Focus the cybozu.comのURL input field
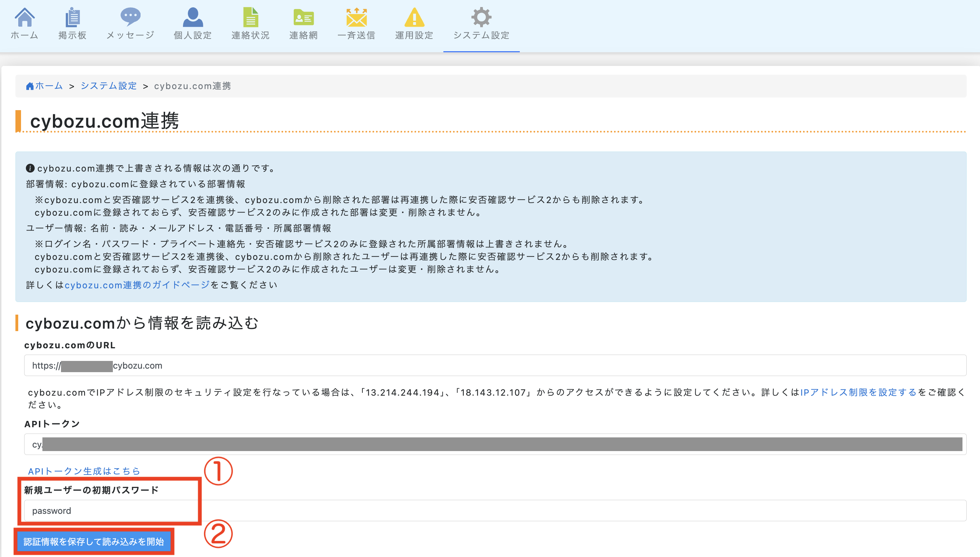 pyautogui.click(x=495, y=365)
